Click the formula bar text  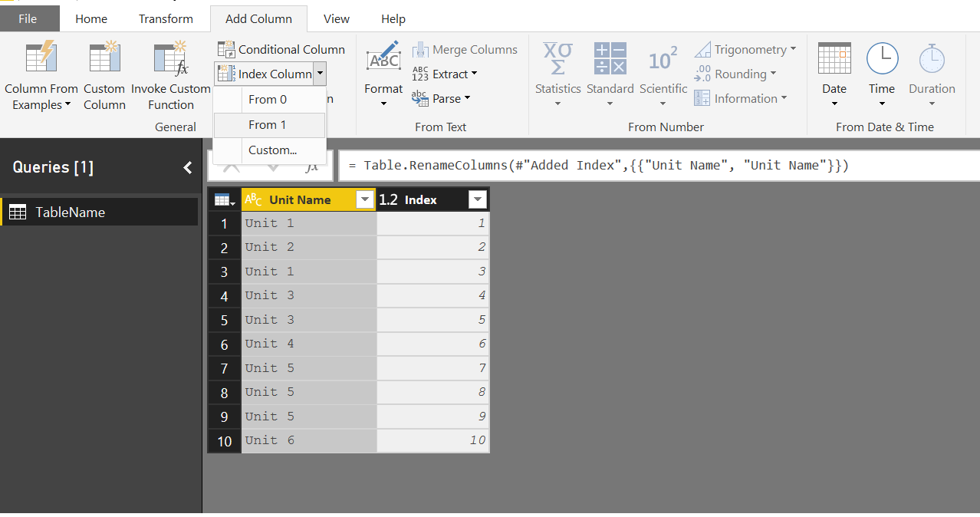(x=598, y=166)
